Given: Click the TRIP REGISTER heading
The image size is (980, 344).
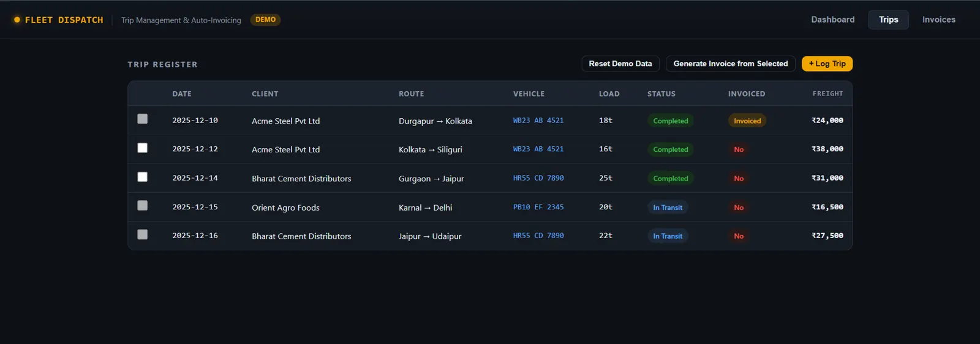Looking at the screenshot, I should 162,64.
